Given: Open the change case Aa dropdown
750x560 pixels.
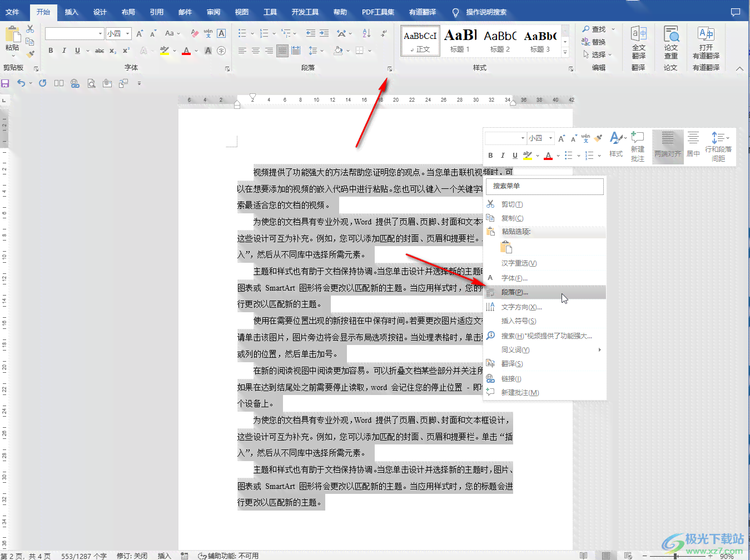Looking at the screenshot, I should [x=172, y=33].
